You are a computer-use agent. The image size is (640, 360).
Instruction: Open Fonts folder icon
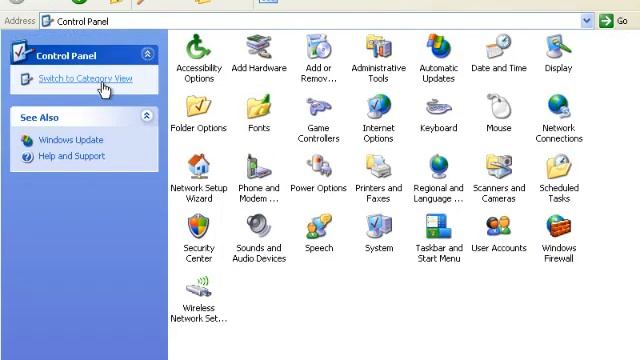pyautogui.click(x=259, y=107)
